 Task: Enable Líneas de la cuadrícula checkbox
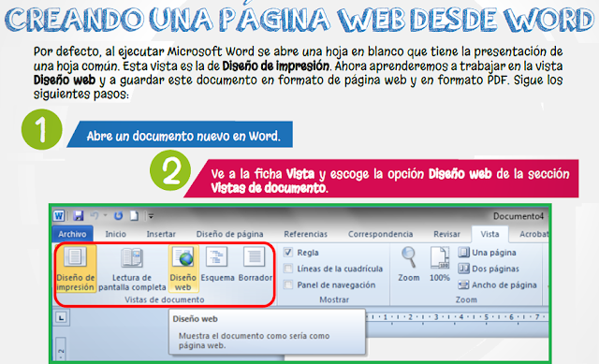coord(288,269)
